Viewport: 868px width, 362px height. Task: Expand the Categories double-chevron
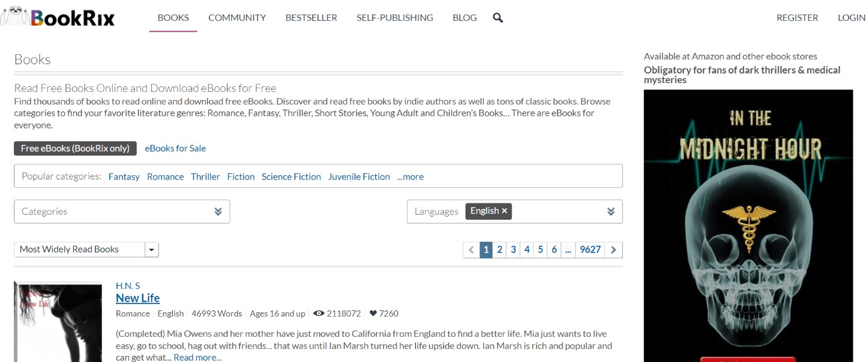click(x=218, y=212)
